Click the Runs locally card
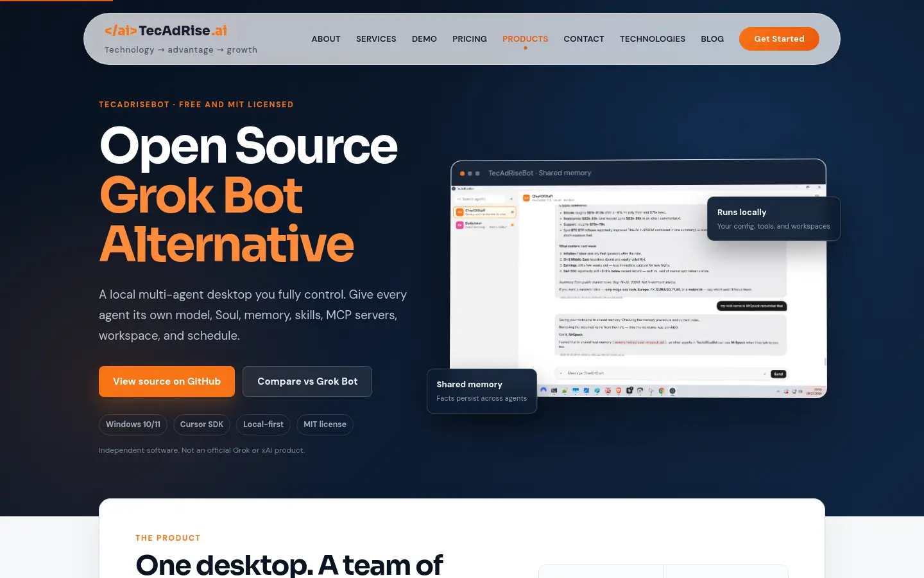Viewport: 924px width, 578px height. 774,219
